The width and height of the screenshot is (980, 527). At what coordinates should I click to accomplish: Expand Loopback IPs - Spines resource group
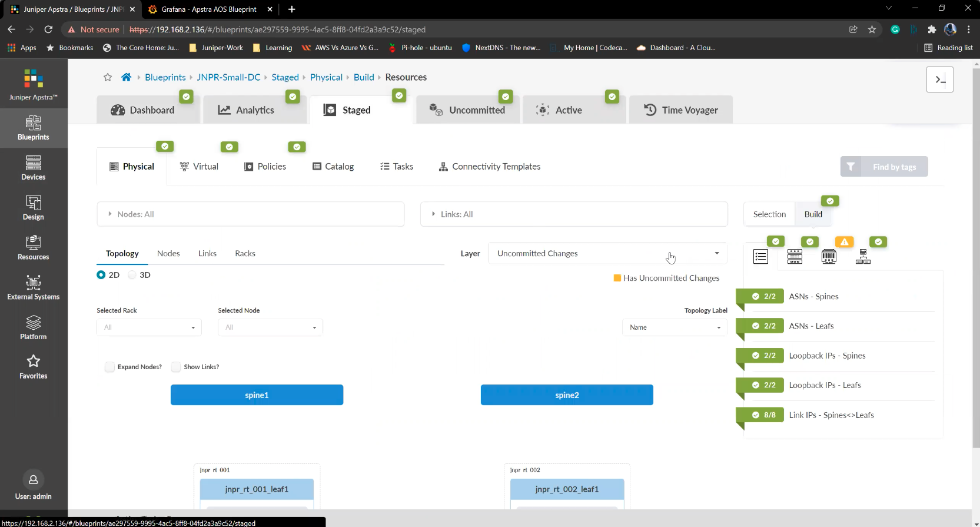point(827,356)
